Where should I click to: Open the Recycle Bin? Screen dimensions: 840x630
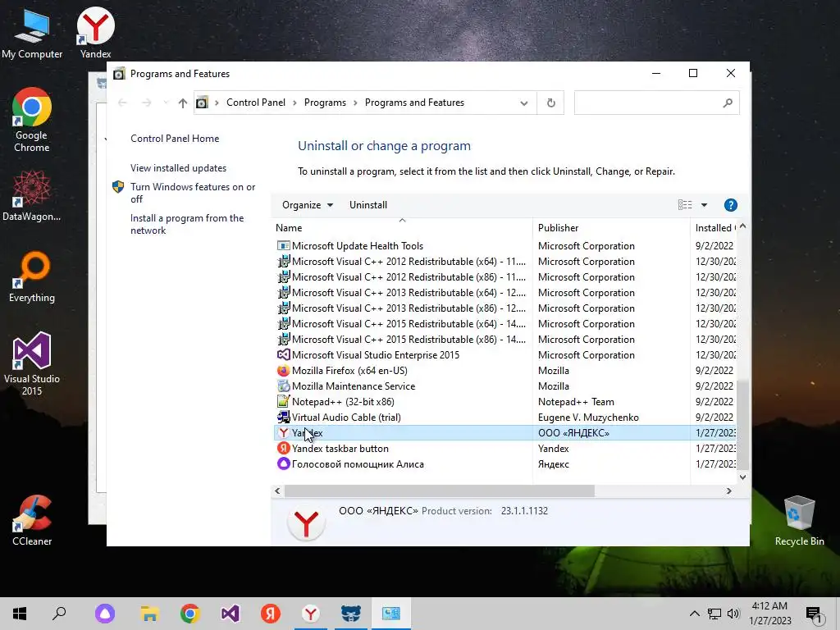point(799,520)
